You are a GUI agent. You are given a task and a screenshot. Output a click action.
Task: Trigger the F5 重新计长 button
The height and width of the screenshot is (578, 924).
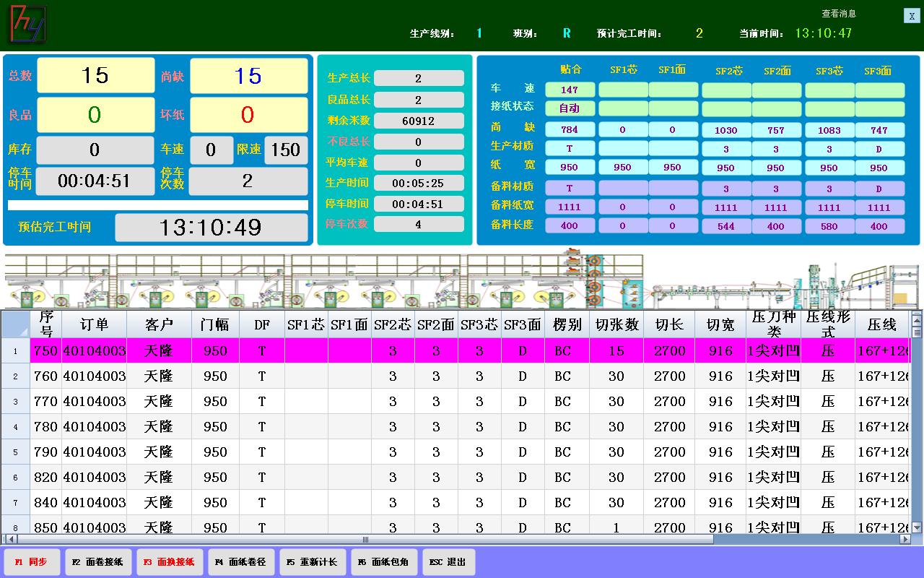311,562
